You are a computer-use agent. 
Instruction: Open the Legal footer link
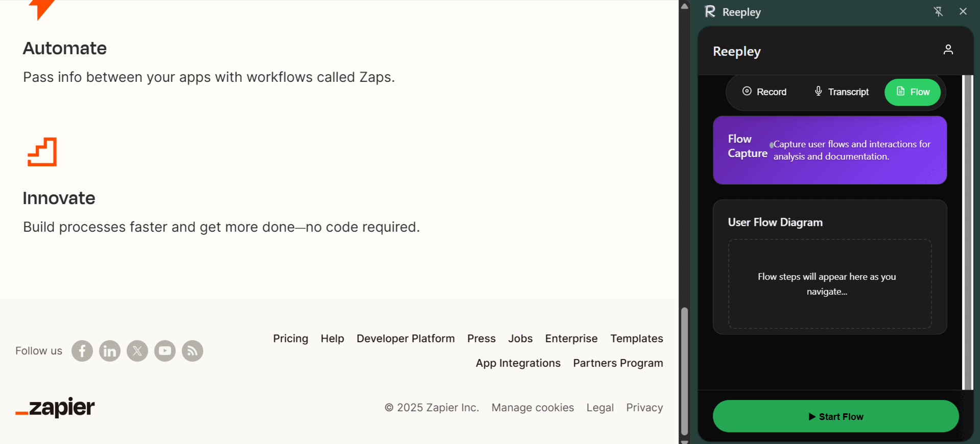click(x=600, y=408)
